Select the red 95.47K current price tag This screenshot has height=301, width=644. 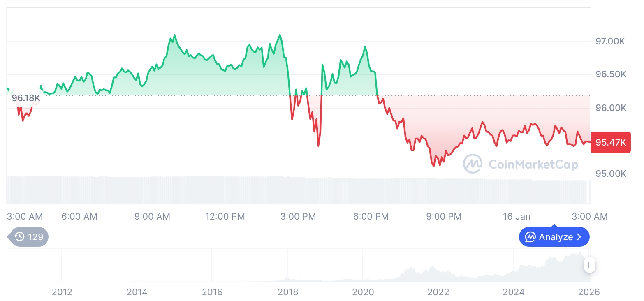click(x=610, y=142)
